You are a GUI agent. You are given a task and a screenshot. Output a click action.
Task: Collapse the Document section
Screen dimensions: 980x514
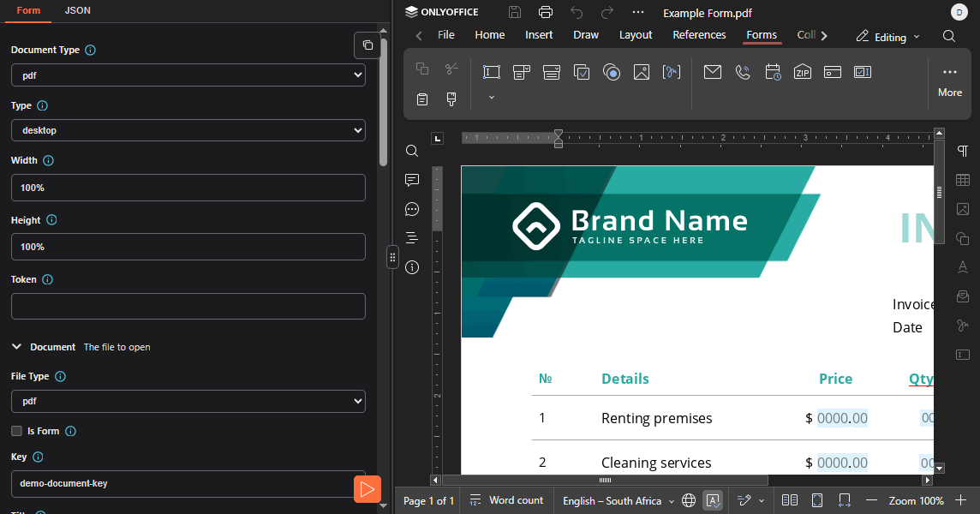(16, 347)
